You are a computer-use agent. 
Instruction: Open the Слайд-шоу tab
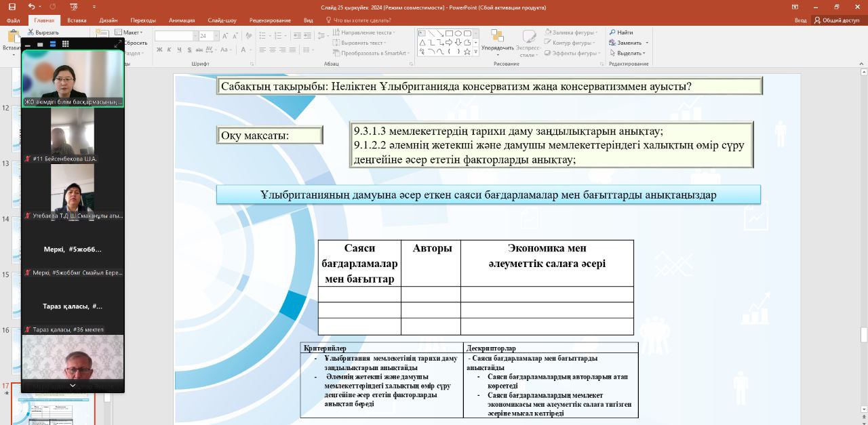pos(222,20)
